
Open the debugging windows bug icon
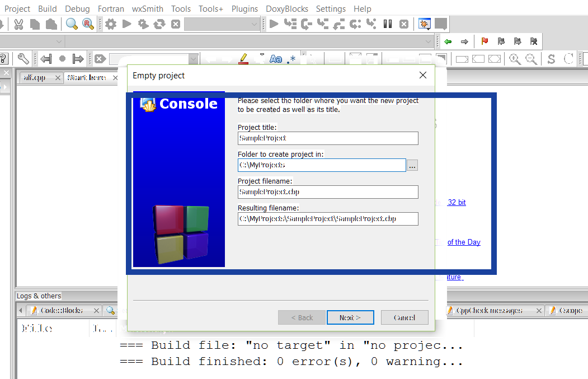coord(425,24)
